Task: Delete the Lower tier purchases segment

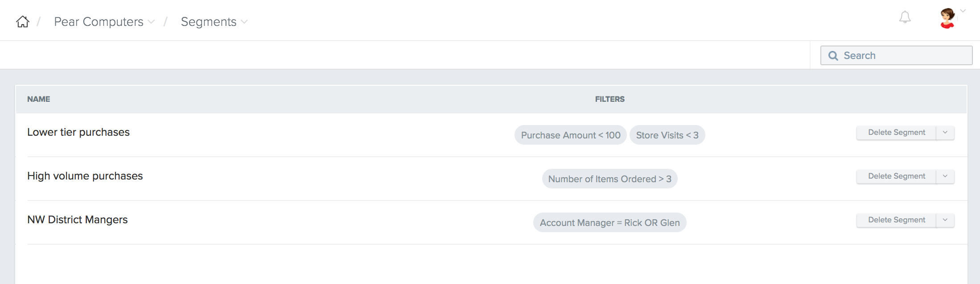Action: (x=896, y=133)
